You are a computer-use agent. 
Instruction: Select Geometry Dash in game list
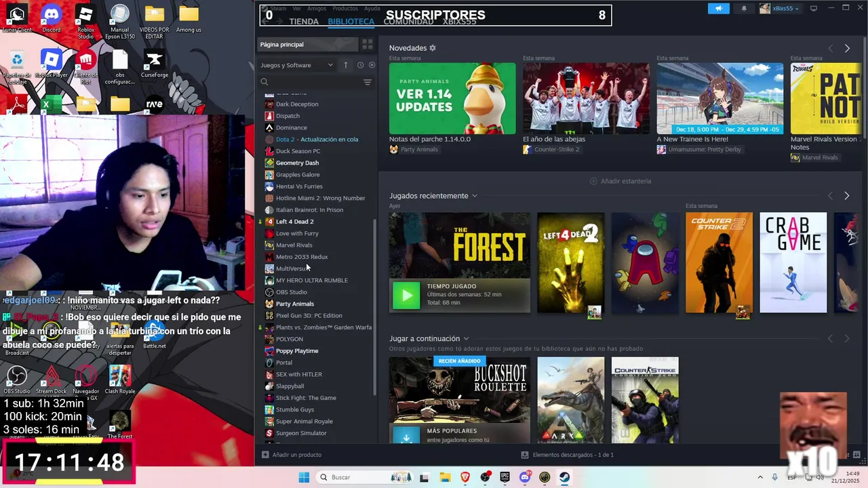point(297,163)
